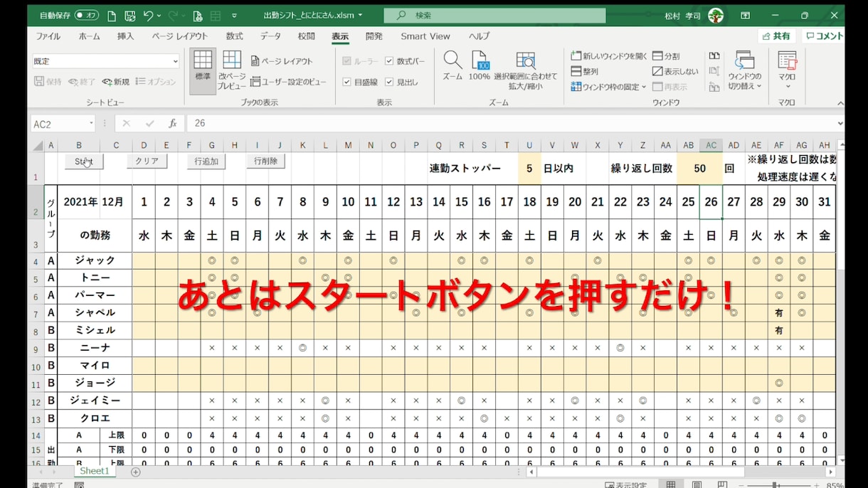Viewport: 868px width, 488px height.
Task: Switch to the ホーム tab
Action: click(90, 36)
